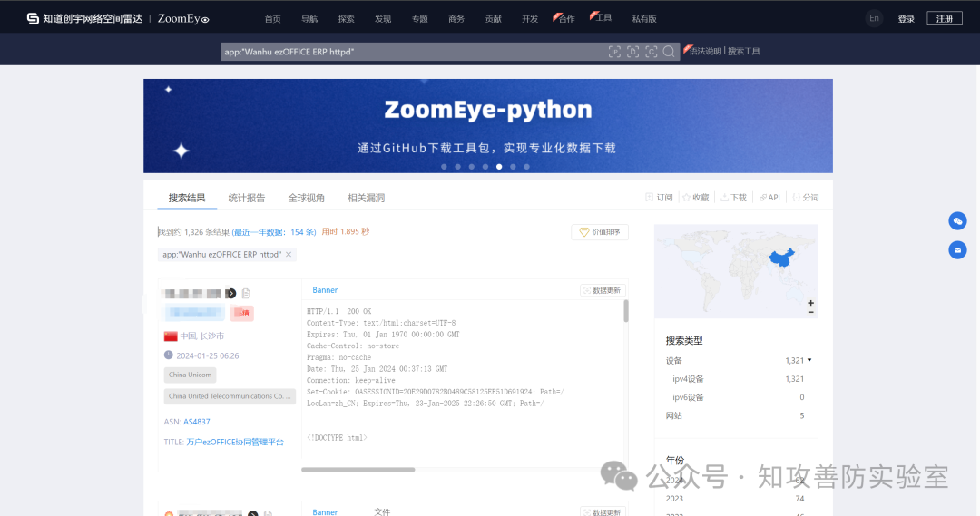Screen dimensions: 980x516
Task: Open the WeChat floating contact button
Action: pos(957,220)
